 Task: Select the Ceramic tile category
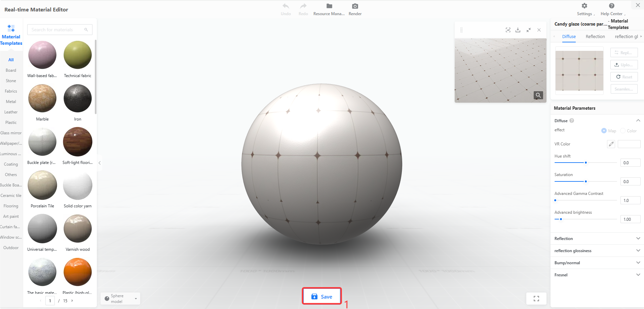(11, 196)
